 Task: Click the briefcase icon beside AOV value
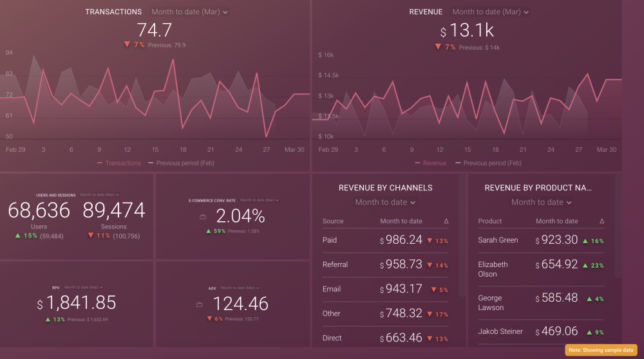(x=199, y=304)
